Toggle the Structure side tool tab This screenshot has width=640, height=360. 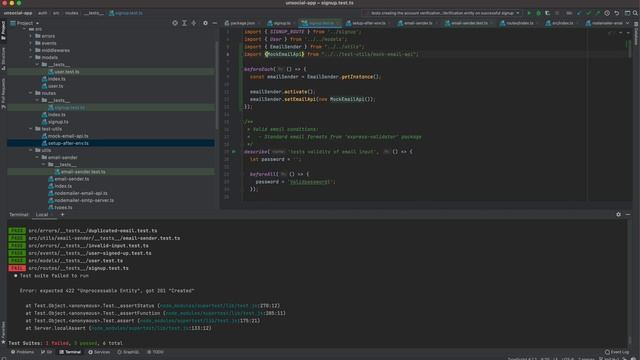(x=3, y=58)
